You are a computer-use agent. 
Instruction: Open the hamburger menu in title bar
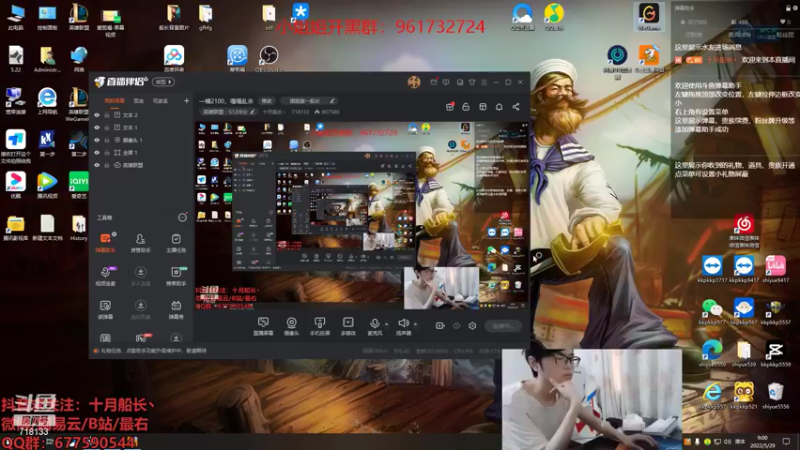(484, 82)
